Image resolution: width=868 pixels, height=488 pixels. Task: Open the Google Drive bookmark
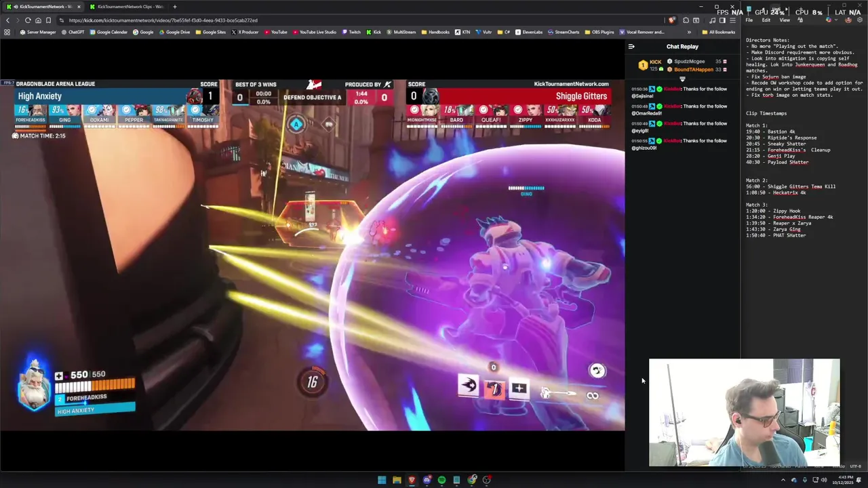point(174,32)
